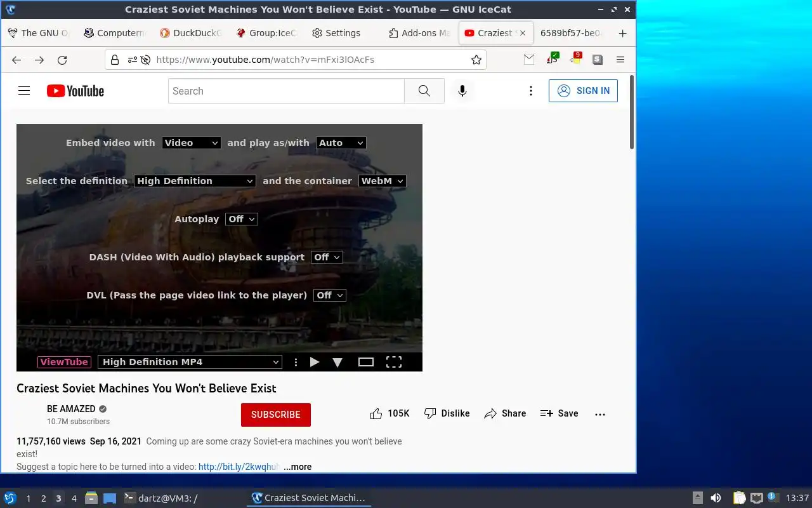
Task: Open the High Definition definition dropdown
Action: click(195, 181)
